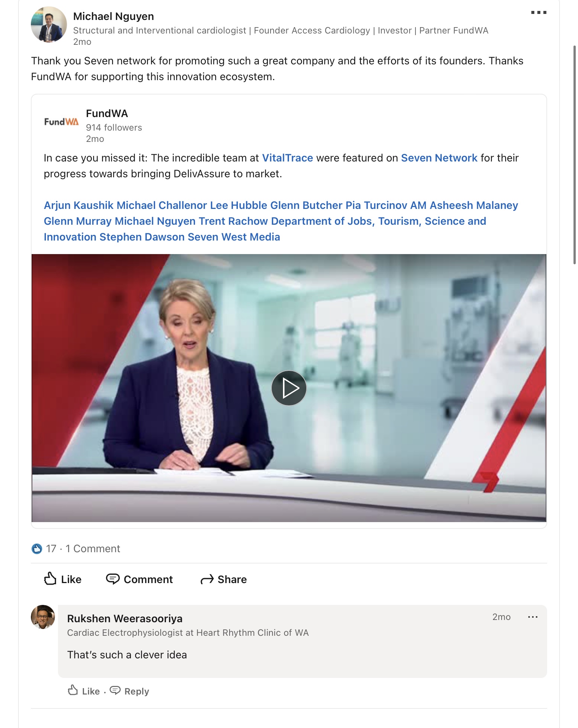
Task: Open Michael Nguyen's profile picture
Action: 49,25
